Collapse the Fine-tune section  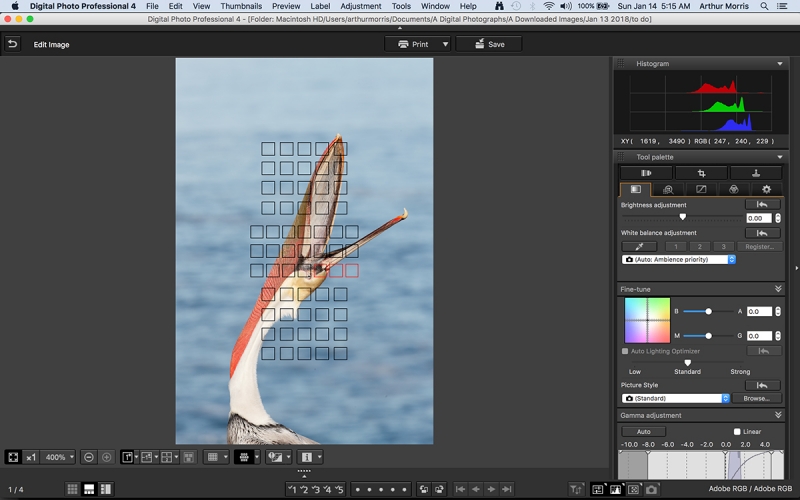[778, 289]
